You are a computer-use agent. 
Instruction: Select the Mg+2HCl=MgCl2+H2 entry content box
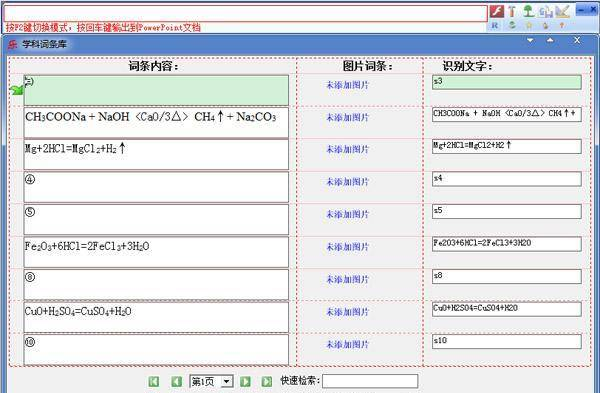coord(156,155)
